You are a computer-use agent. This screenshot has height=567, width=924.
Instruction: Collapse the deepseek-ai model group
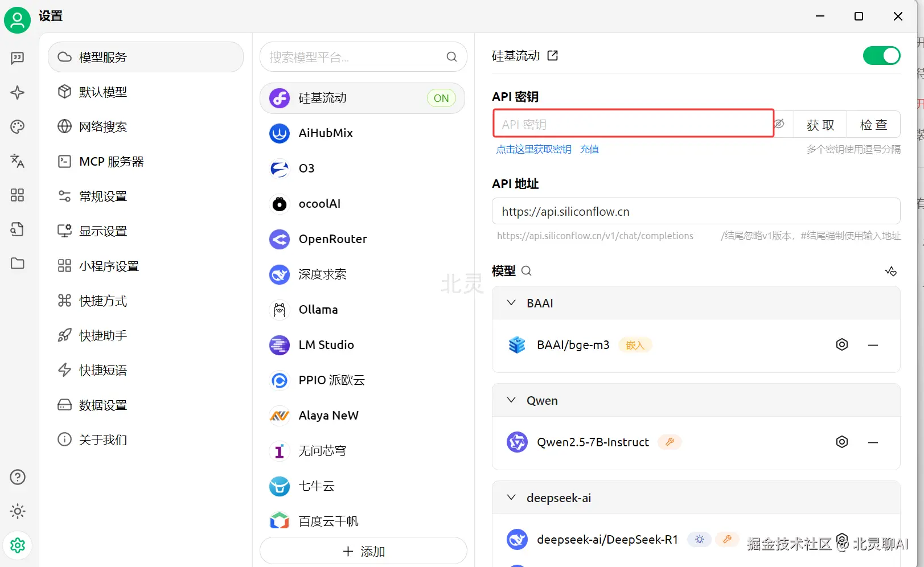click(x=511, y=498)
